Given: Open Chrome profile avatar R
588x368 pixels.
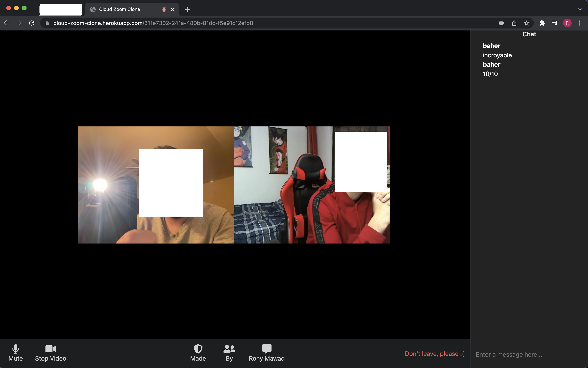Looking at the screenshot, I should 567,23.
